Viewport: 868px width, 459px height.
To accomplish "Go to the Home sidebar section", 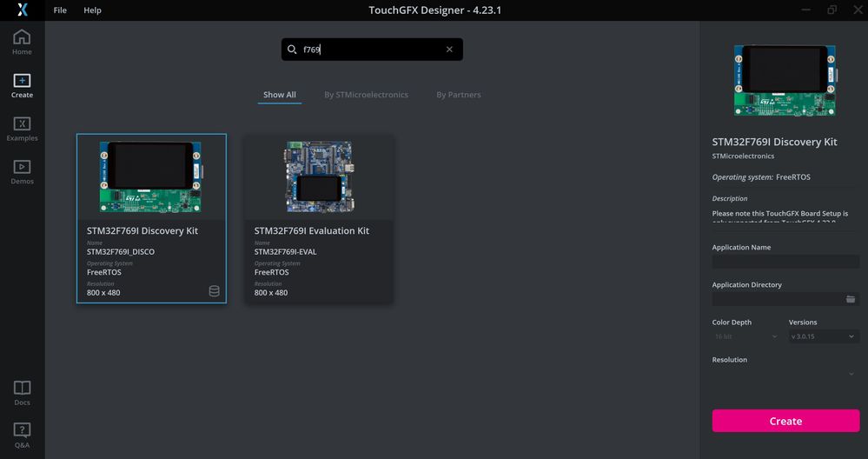I will (22, 42).
